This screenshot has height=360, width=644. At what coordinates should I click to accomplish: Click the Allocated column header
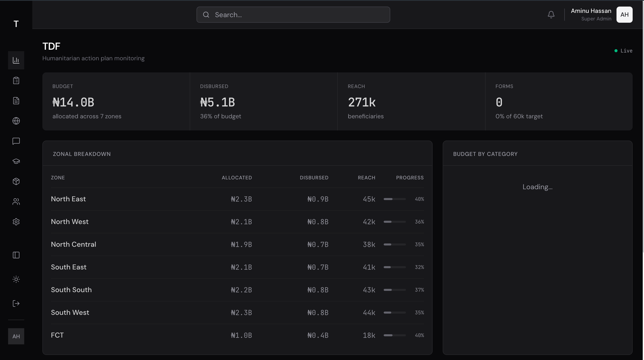pos(237,178)
